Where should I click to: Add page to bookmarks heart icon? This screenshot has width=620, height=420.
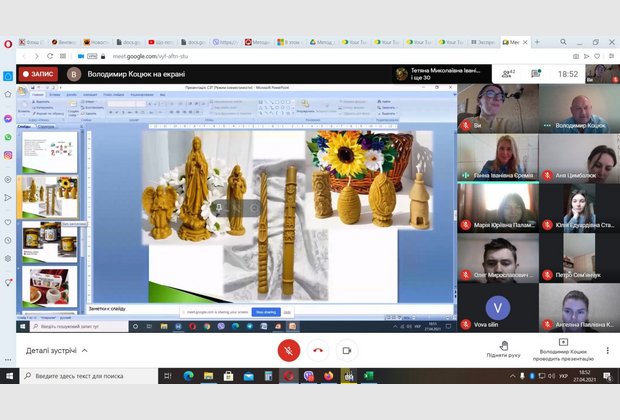597,56
